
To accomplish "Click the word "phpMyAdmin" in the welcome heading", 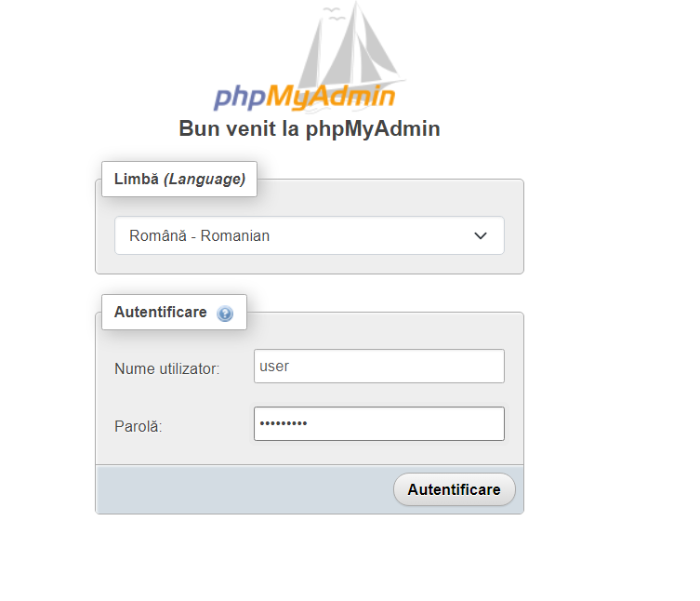I will coord(373,128).
